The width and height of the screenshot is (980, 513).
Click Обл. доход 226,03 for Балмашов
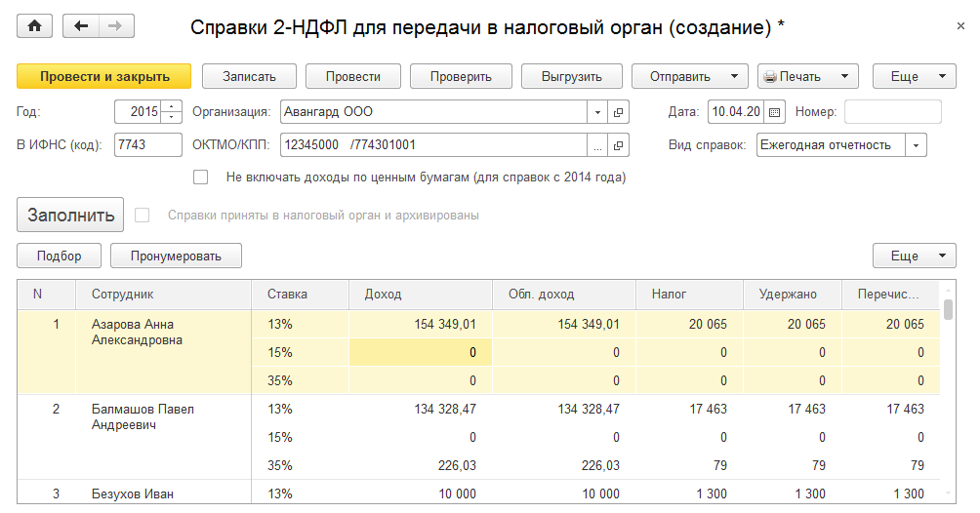pos(564,465)
